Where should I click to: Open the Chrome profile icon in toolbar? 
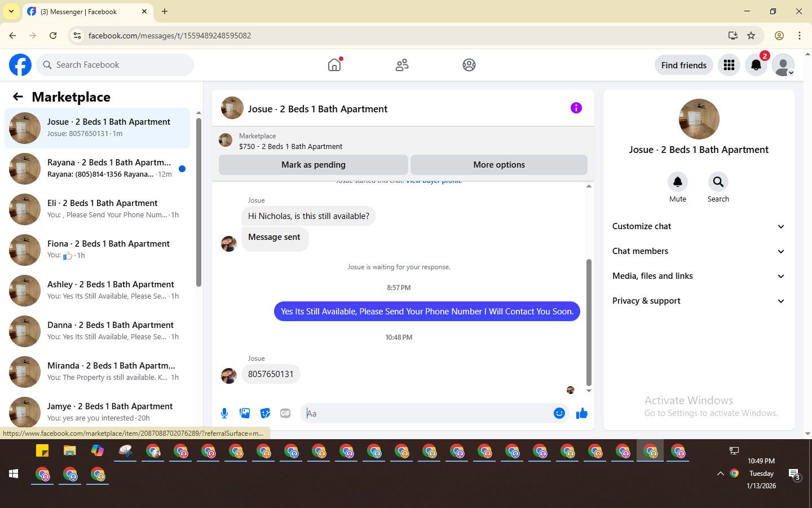(779, 36)
